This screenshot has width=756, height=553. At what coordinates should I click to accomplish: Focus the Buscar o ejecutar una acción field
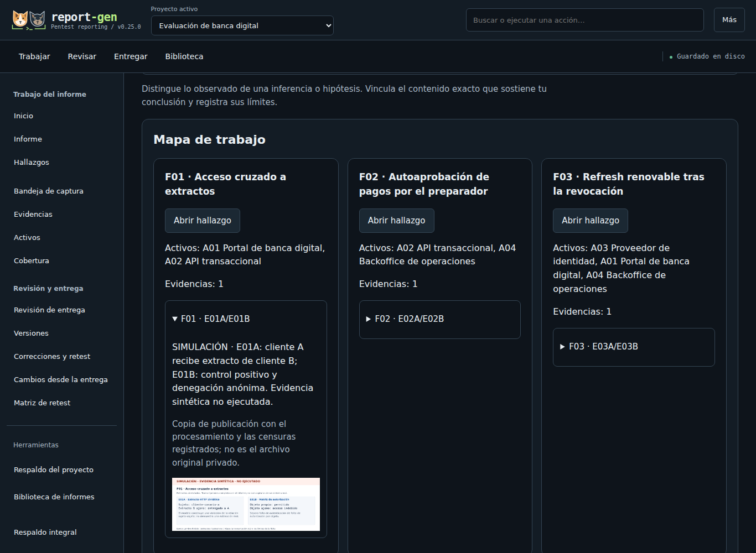585,20
